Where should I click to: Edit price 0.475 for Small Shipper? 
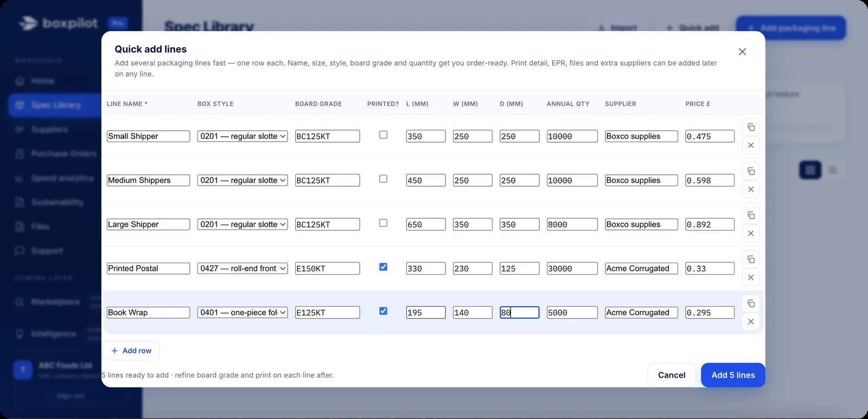pos(710,136)
